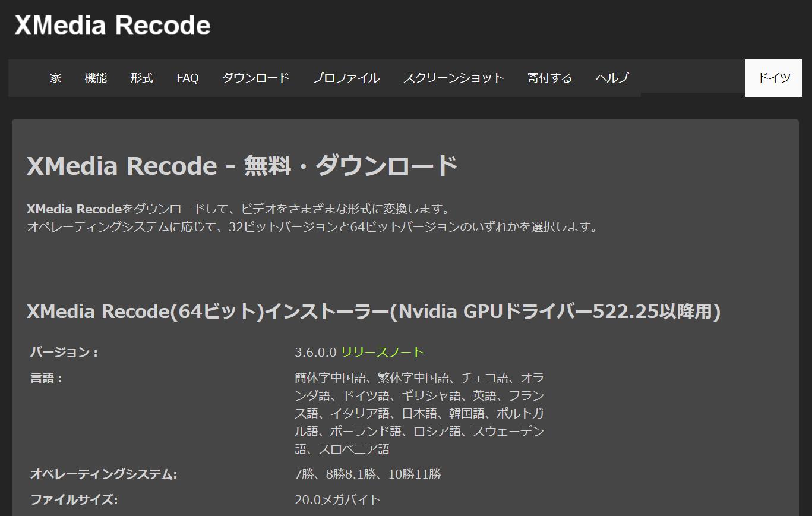The width and height of the screenshot is (812, 516).
Task: Click the line about 32ビット and 64ビット versions
Action: [313, 227]
